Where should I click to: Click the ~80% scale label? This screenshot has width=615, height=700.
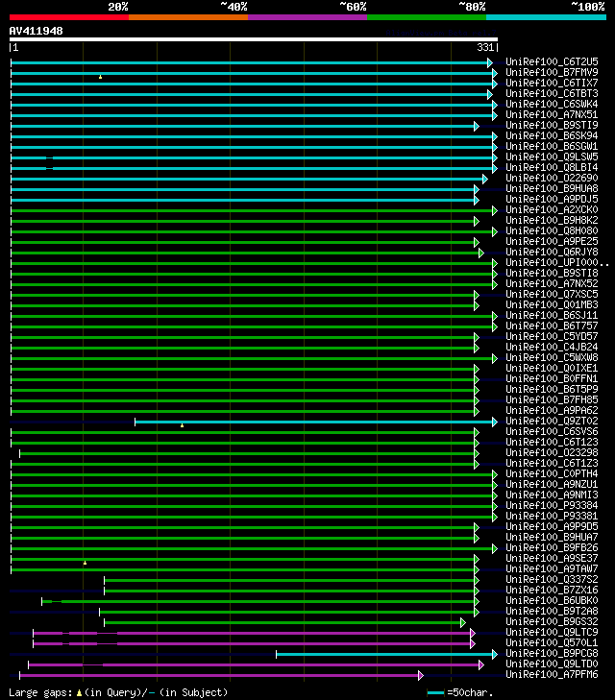[x=472, y=7]
